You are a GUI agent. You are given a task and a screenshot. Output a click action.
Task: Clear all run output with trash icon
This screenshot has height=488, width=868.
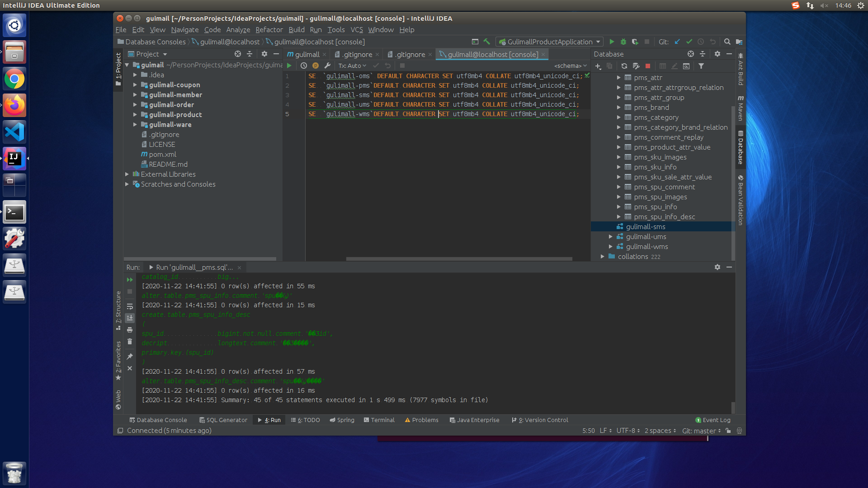(130, 342)
